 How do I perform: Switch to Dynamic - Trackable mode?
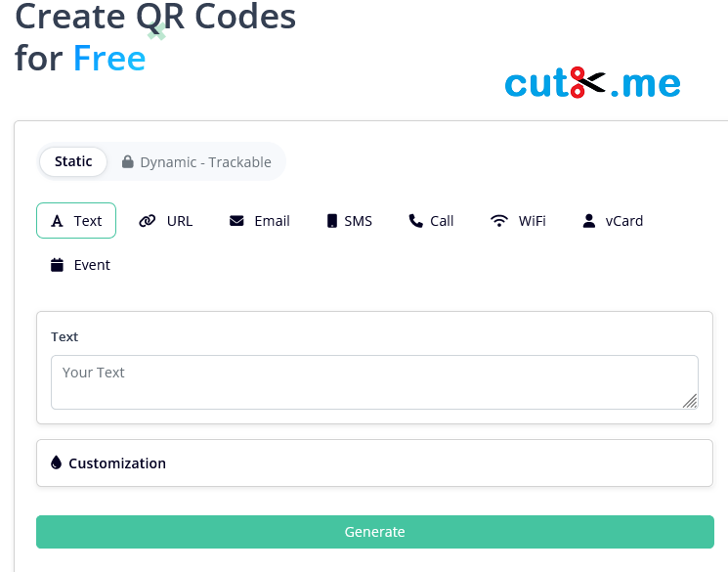click(196, 161)
